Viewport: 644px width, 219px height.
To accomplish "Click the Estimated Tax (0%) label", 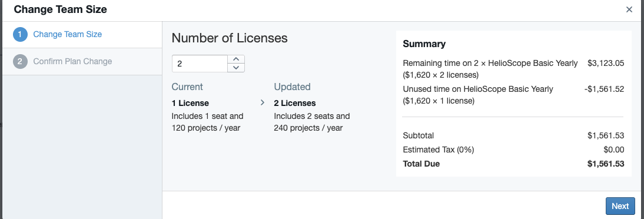I will click(x=438, y=150).
